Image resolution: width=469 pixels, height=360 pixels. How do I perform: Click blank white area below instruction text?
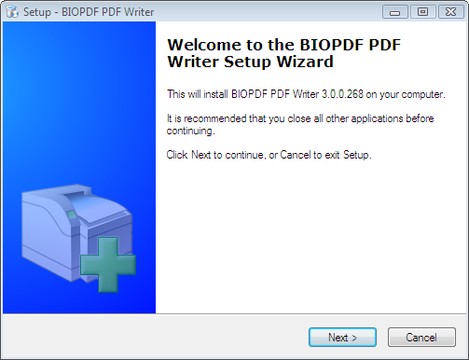point(310,237)
